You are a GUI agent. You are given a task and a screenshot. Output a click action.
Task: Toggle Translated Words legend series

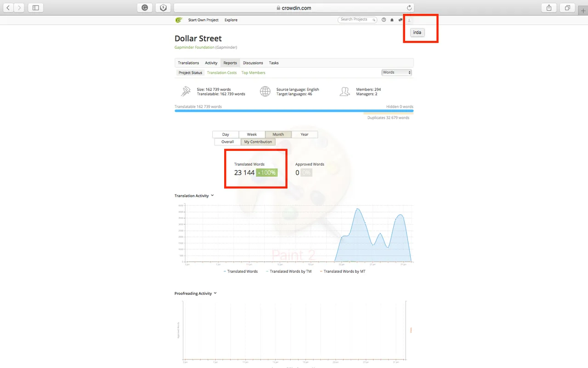click(x=241, y=271)
